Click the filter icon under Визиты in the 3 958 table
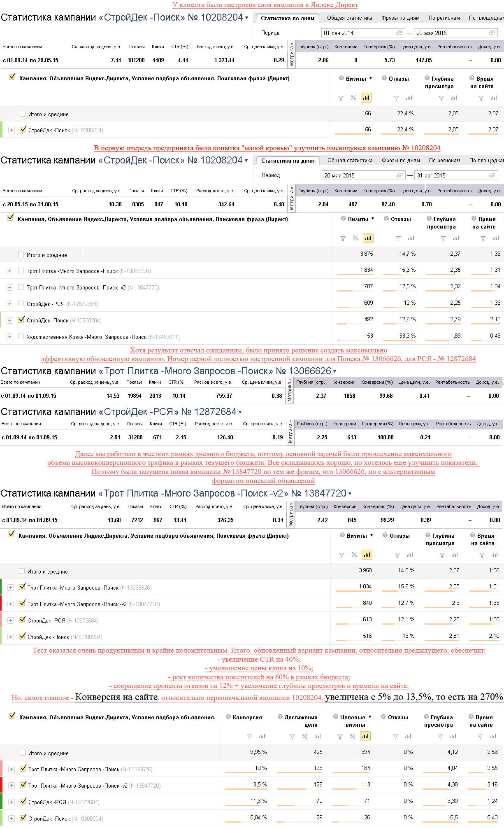504x828 pixels. click(341, 555)
